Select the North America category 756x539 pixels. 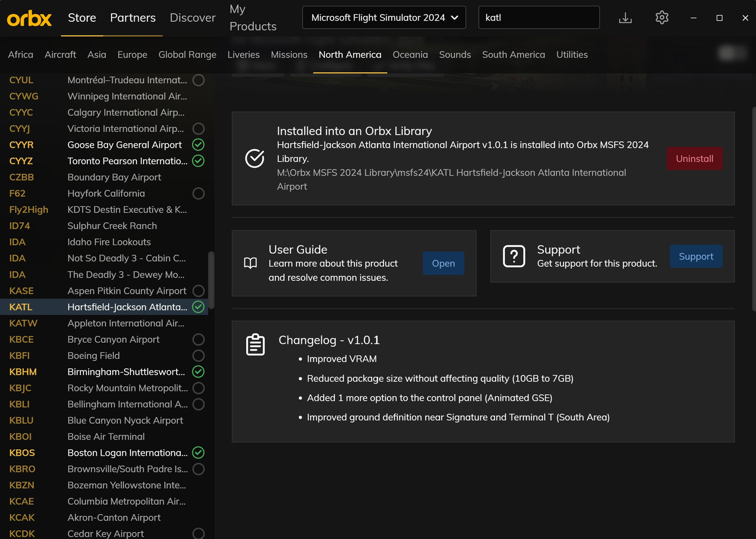[x=350, y=54]
